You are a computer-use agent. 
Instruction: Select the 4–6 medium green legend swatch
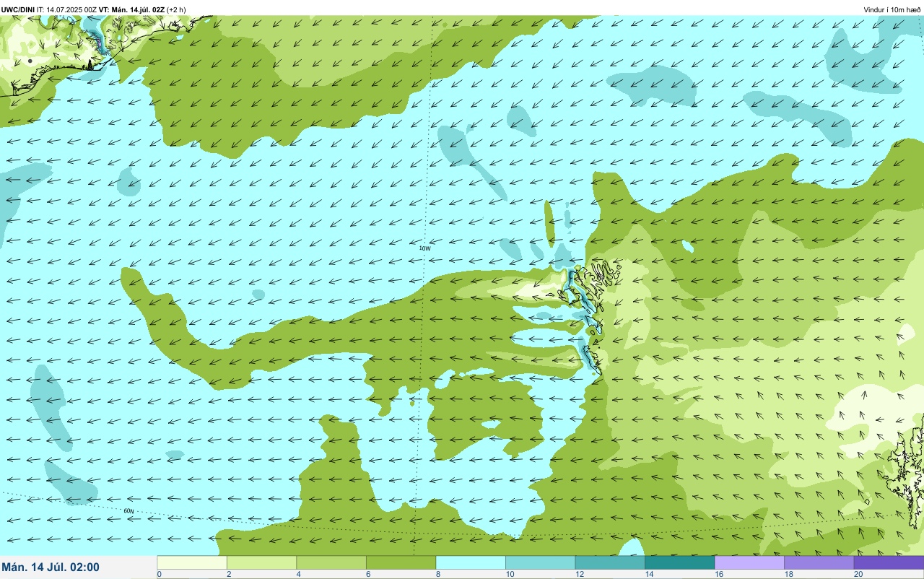[x=331, y=562]
